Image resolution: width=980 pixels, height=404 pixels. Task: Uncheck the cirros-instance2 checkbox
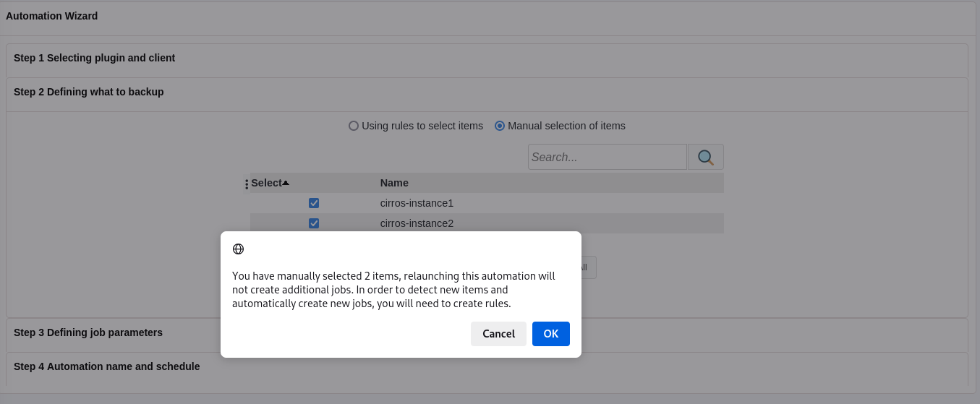(314, 223)
